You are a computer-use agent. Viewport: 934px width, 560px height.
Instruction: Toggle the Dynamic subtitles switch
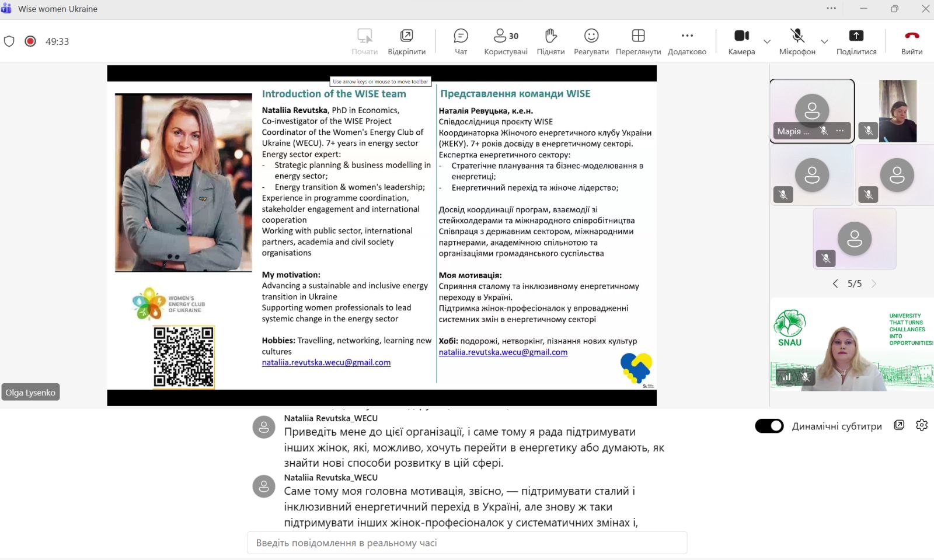click(x=769, y=426)
